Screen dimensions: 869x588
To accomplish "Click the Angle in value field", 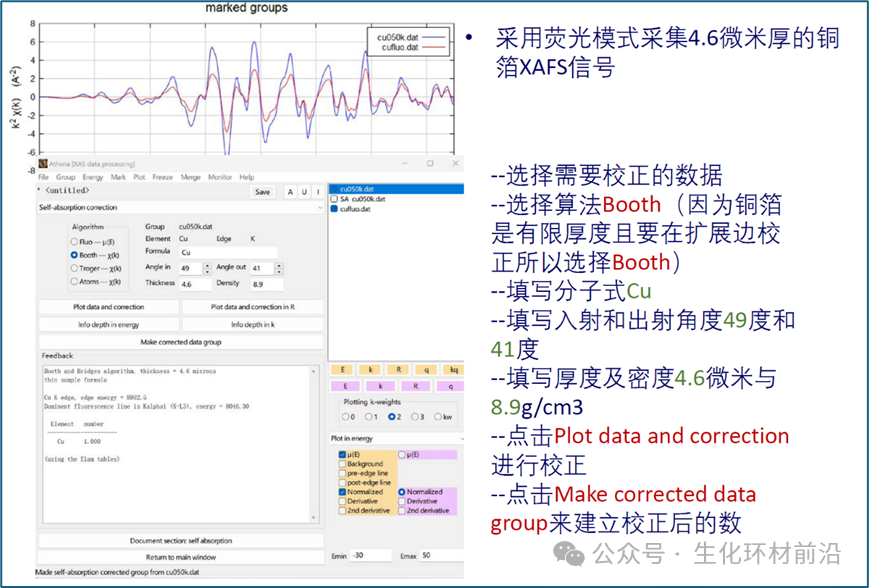I will click(x=191, y=268).
